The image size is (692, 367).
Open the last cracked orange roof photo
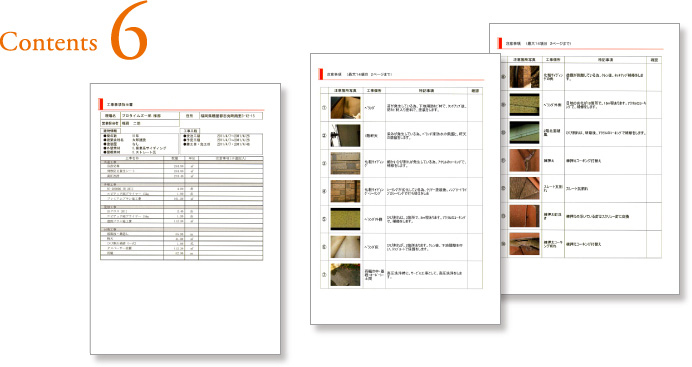[524, 243]
